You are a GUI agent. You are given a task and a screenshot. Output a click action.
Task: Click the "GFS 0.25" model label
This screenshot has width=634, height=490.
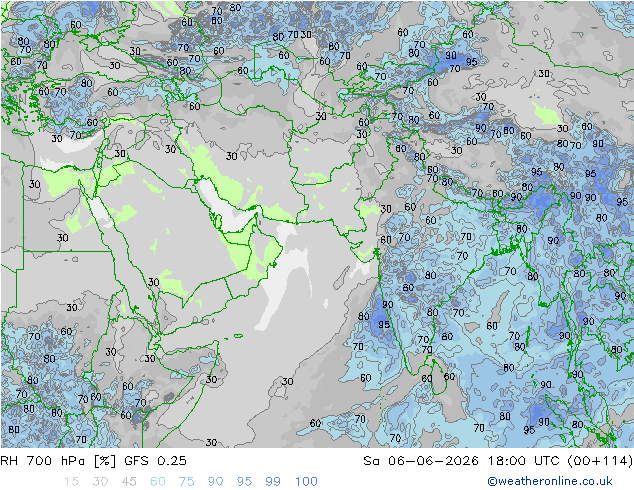pyautogui.click(x=155, y=461)
